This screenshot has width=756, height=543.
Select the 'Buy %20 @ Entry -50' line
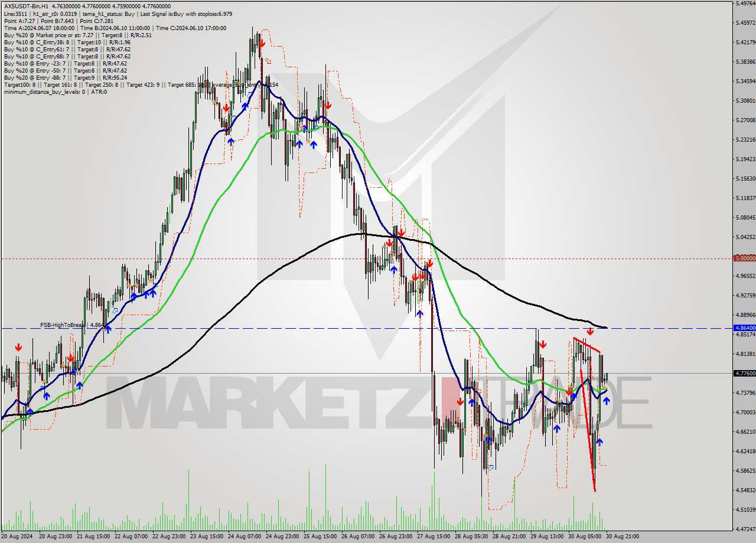65,70
